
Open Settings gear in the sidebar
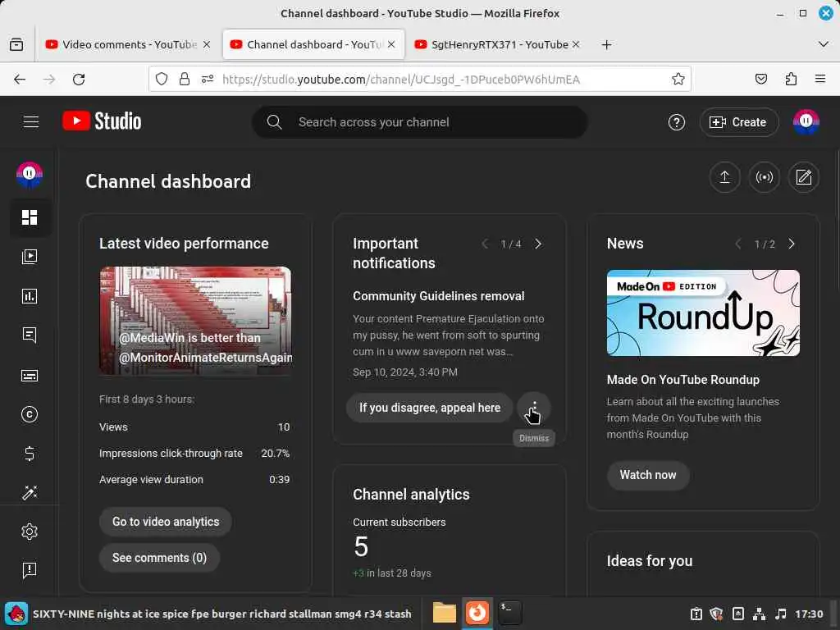30,532
